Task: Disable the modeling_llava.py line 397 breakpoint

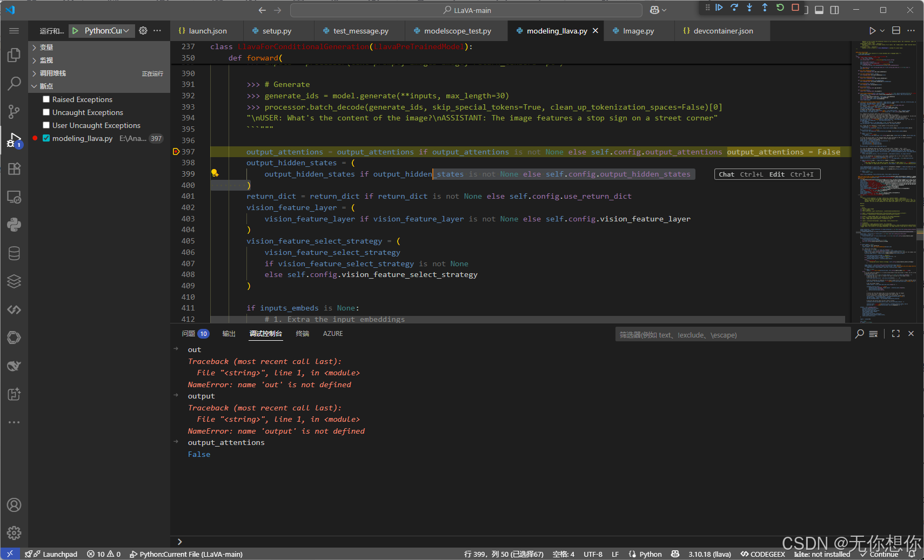Action: coord(46,138)
